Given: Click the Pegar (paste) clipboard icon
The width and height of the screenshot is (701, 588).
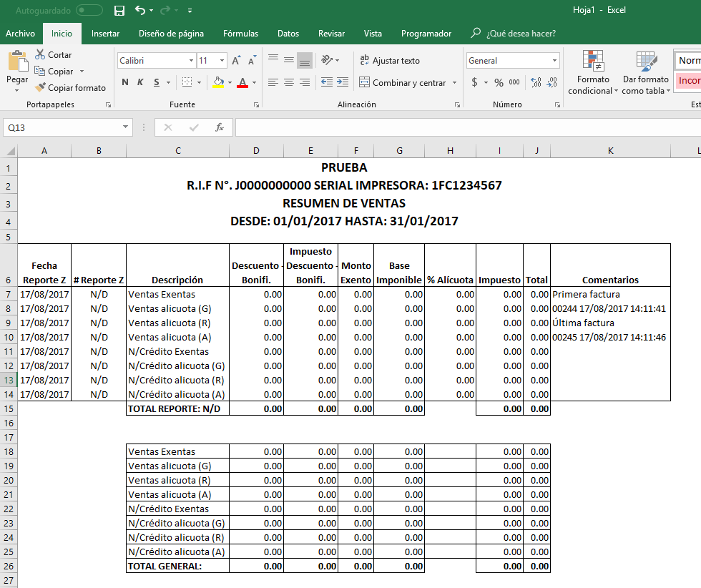Looking at the screenshot, I should 17,63.
